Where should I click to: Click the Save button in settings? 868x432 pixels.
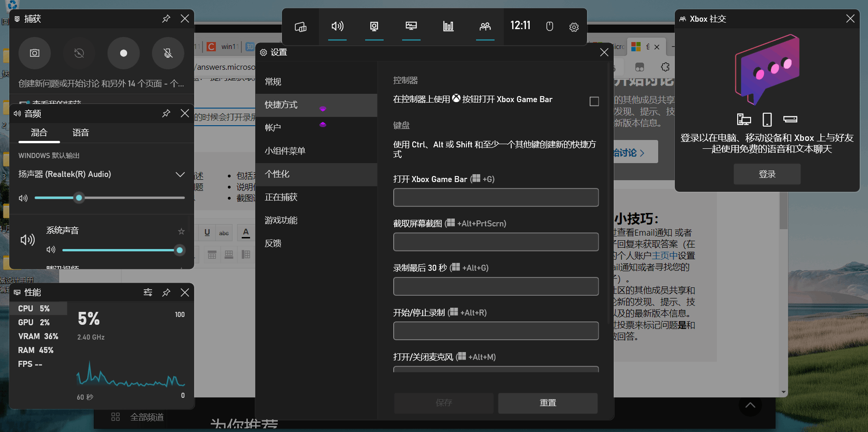444,403
